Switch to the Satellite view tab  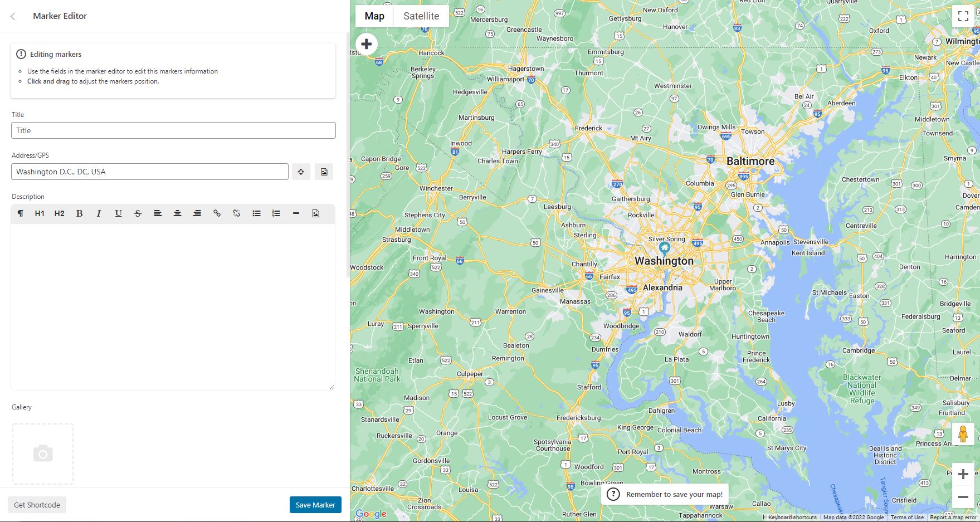(x=421, y=16)
